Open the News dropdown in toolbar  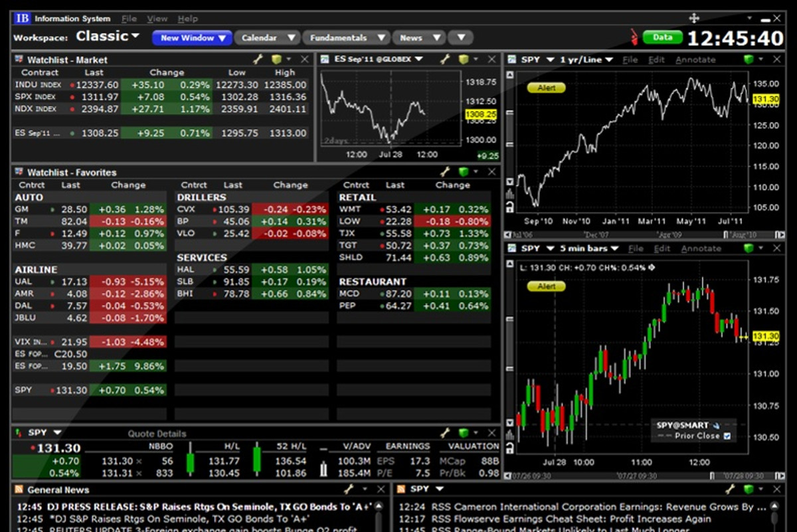click(418, 38)
